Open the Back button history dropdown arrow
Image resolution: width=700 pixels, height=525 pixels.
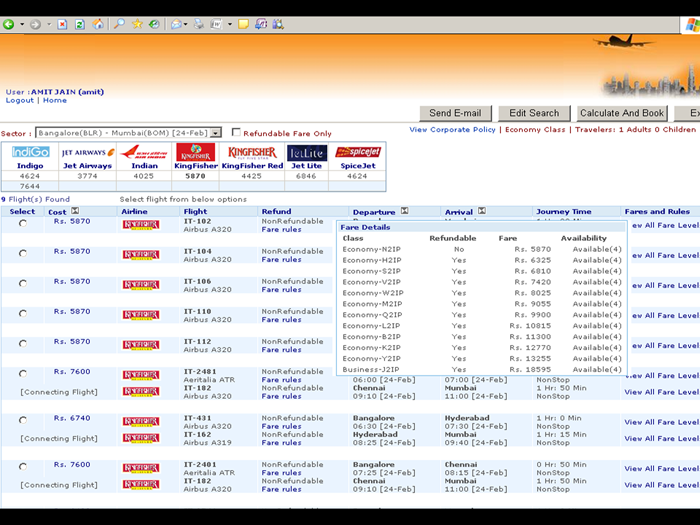tap(22, 24)
